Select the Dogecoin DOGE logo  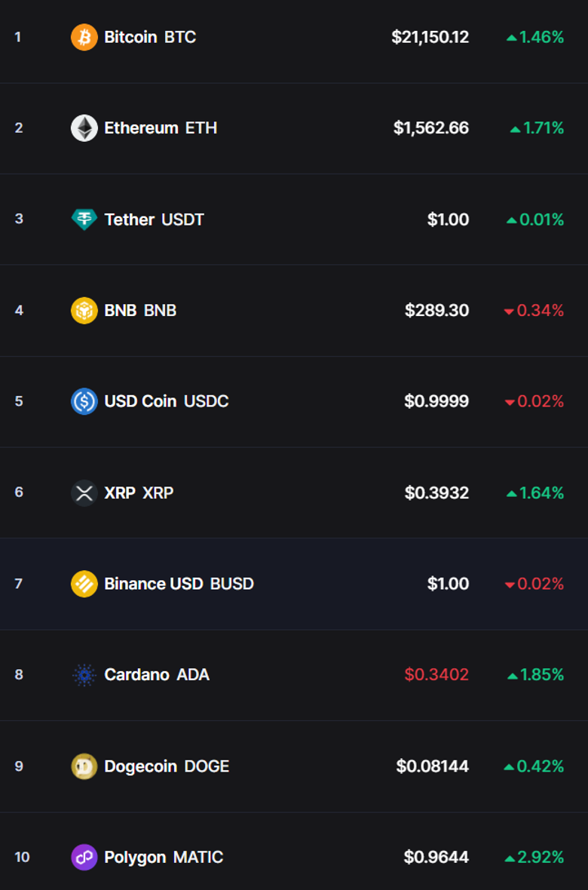[85, 766]
